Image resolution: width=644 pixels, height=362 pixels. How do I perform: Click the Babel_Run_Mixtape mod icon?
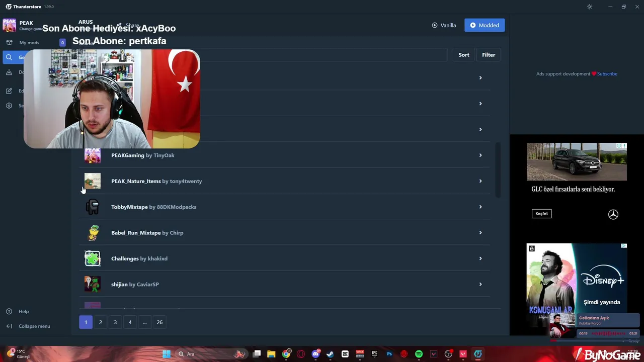93,233
